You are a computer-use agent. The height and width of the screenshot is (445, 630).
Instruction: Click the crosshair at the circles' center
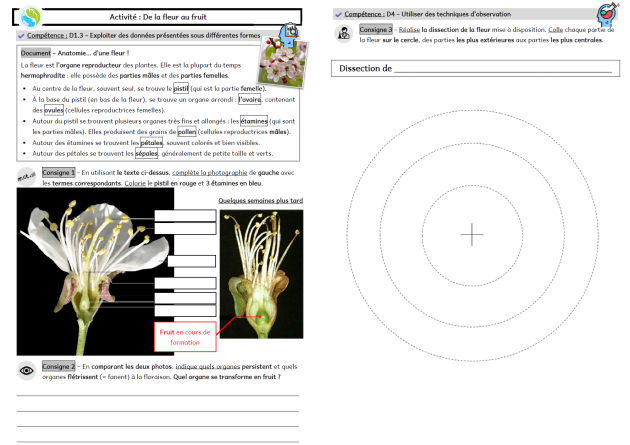pyautogui.click(x=471, y=234)
